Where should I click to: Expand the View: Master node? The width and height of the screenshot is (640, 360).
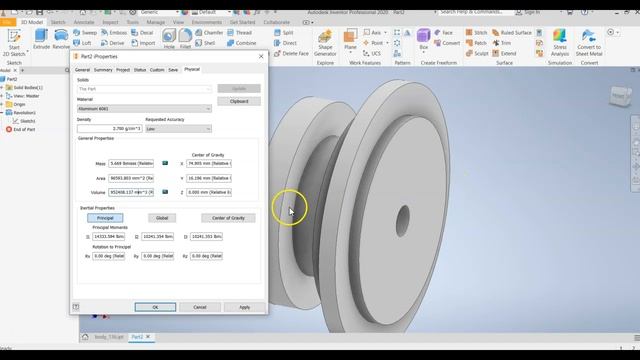click(2, 96)
